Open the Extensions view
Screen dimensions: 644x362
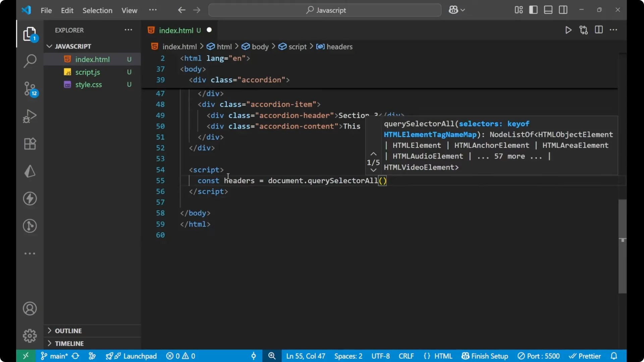pyautogui.click(x=30, y=143)
